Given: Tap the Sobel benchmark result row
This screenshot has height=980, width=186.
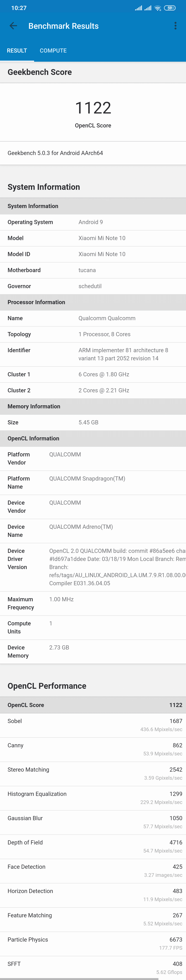Looking at the screenshot, I should (93, 725).
